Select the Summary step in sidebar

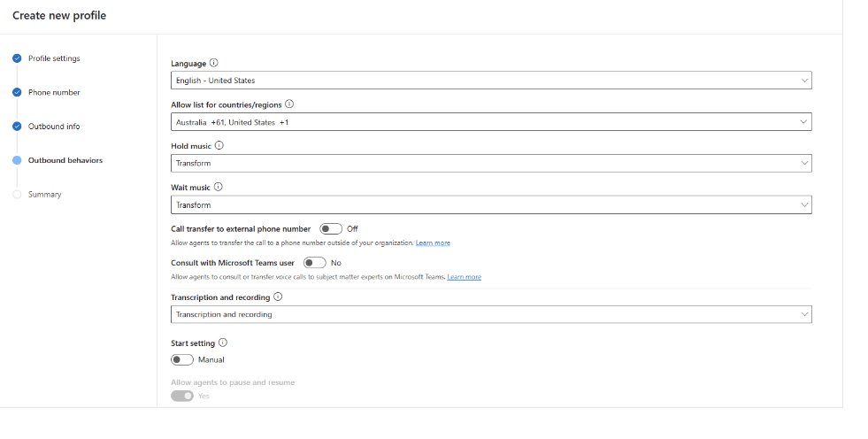coord(44,195)
